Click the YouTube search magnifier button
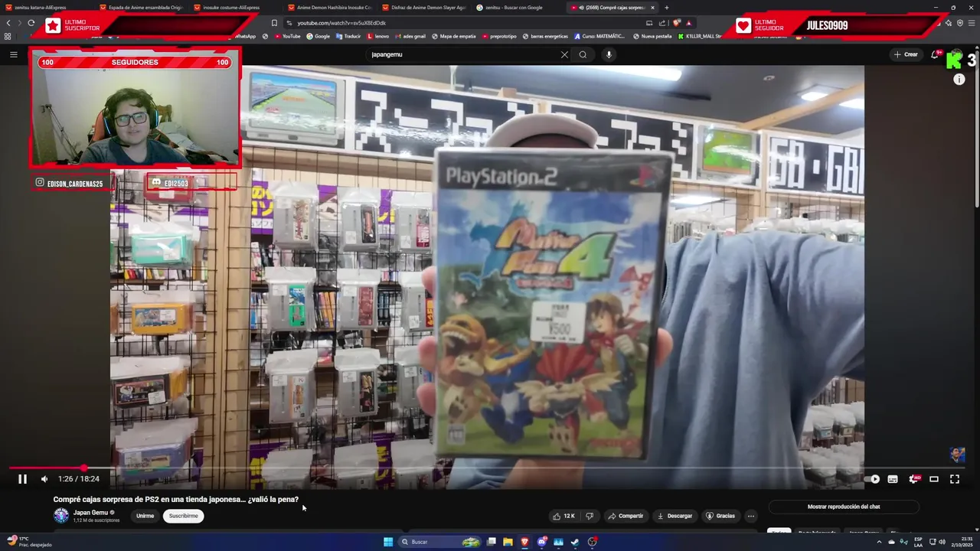Screen dimensions: 980x551 [583, 54]
